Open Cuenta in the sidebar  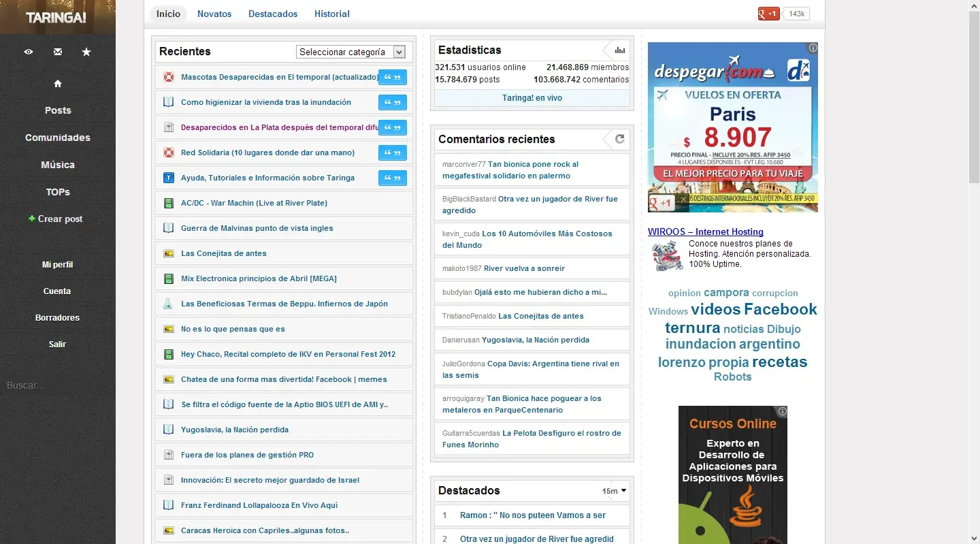[57, 291]
